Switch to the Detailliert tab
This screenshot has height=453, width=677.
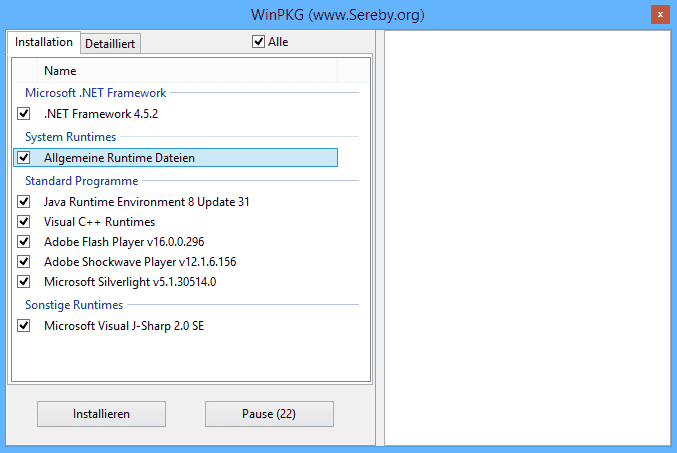tap(111, 43)
